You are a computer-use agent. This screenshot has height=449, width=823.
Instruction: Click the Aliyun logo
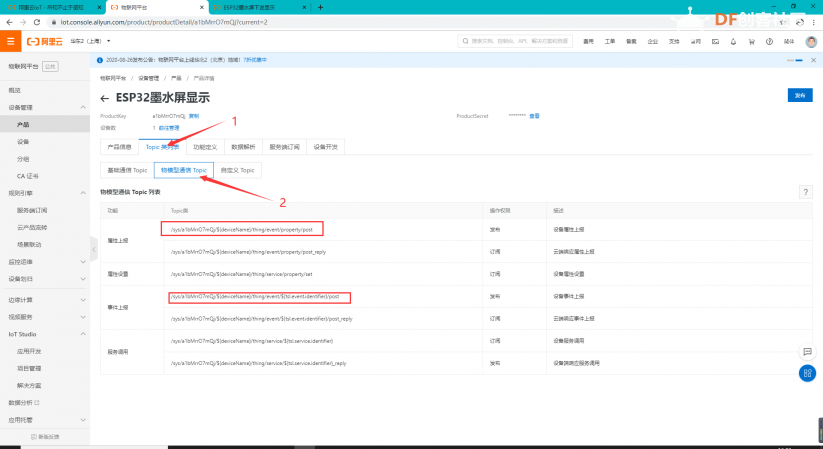tap(45, 41)
